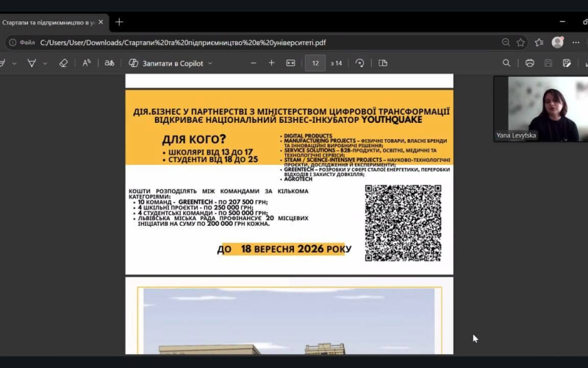Click the ДЛЯ КОГО? heading
The width and height of the screenshot is (588, 368).
pyautogui.click(x=194, y=139)
